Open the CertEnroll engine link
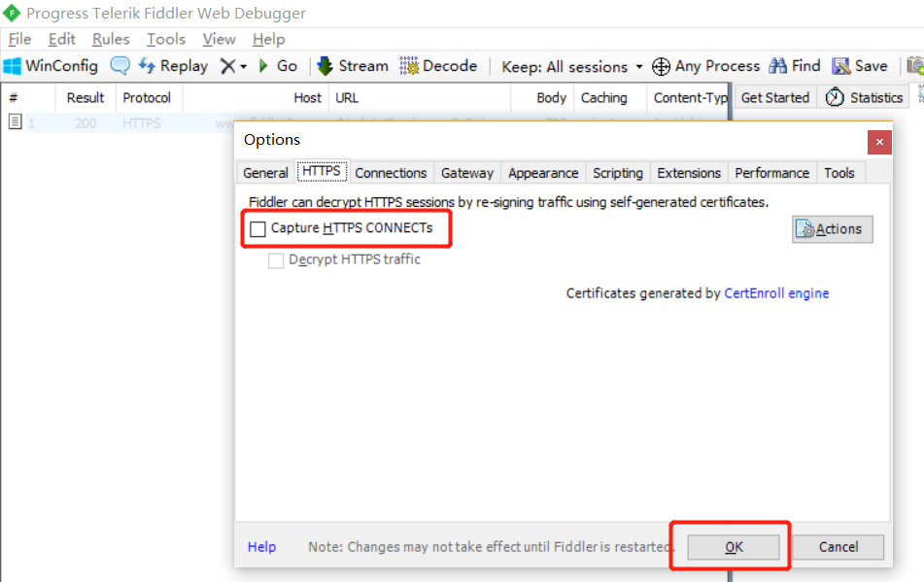924x582 pixels. click(x=775, y=292)
